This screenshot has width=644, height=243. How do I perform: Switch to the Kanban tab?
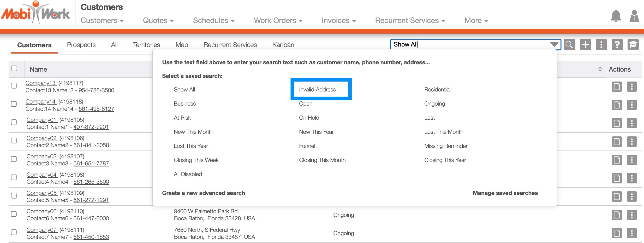[283, 45]
